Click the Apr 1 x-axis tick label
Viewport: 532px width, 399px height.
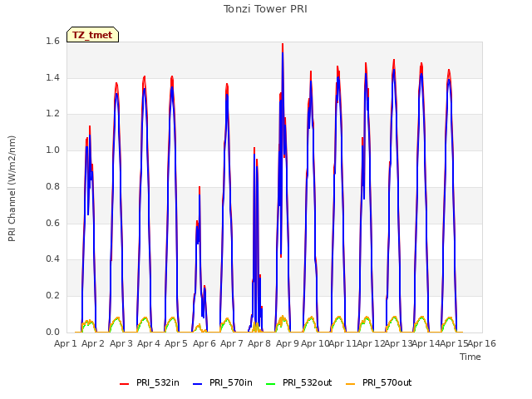[66, 343]
